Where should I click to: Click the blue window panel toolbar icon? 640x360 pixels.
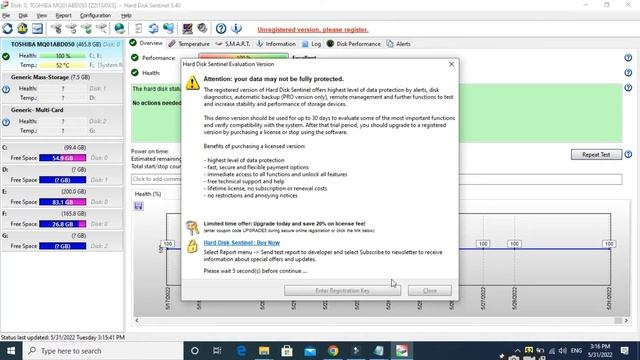[37, 29]
